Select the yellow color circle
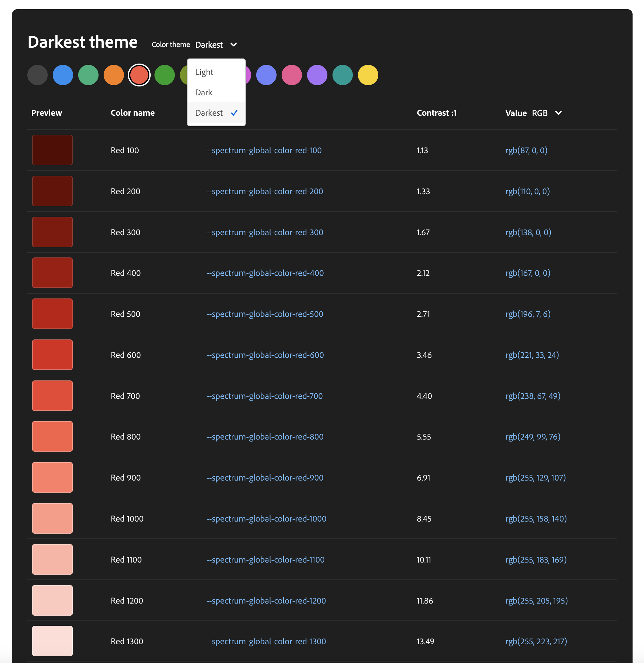 click(368, 75)
